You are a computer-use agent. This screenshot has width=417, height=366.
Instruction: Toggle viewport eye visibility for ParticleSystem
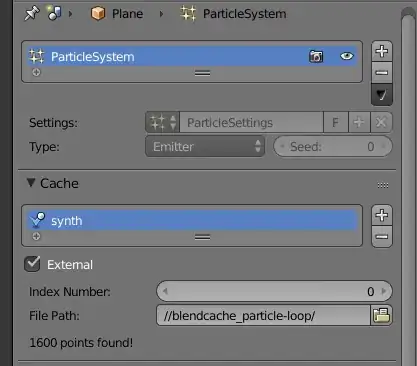(347, 56)
